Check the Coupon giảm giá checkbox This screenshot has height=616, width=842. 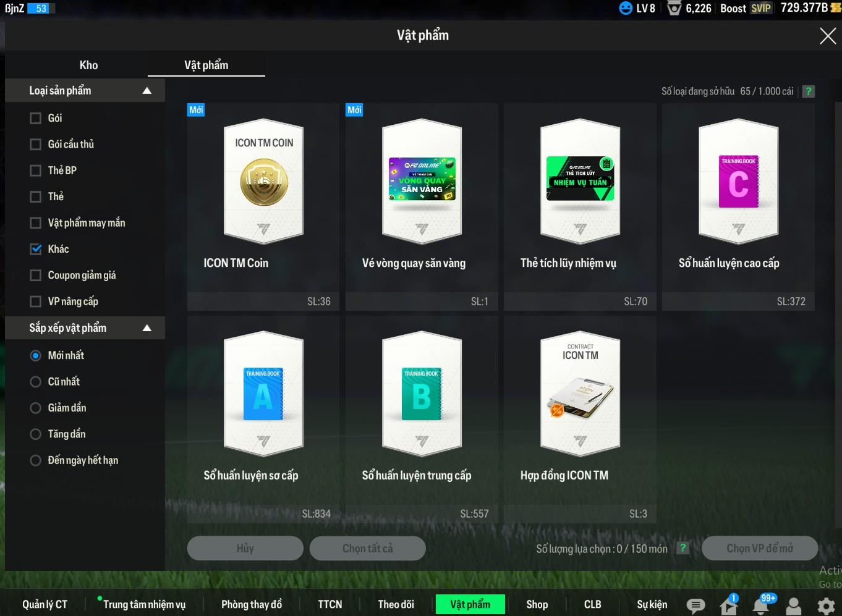tap(36, 275)
